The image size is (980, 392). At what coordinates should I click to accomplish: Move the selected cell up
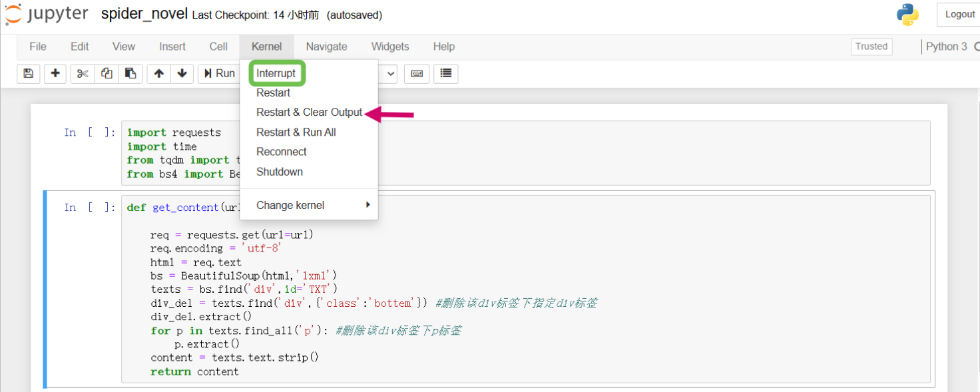point(158,74)
